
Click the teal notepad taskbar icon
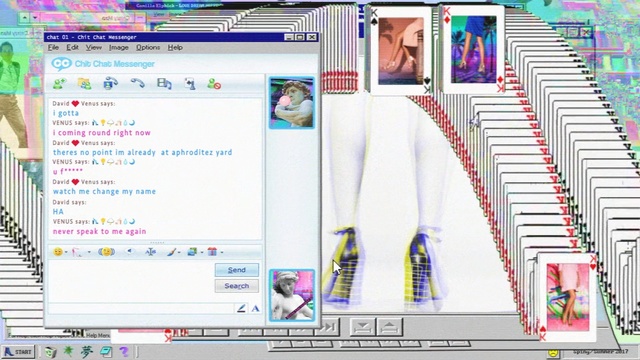click(106, 351)
